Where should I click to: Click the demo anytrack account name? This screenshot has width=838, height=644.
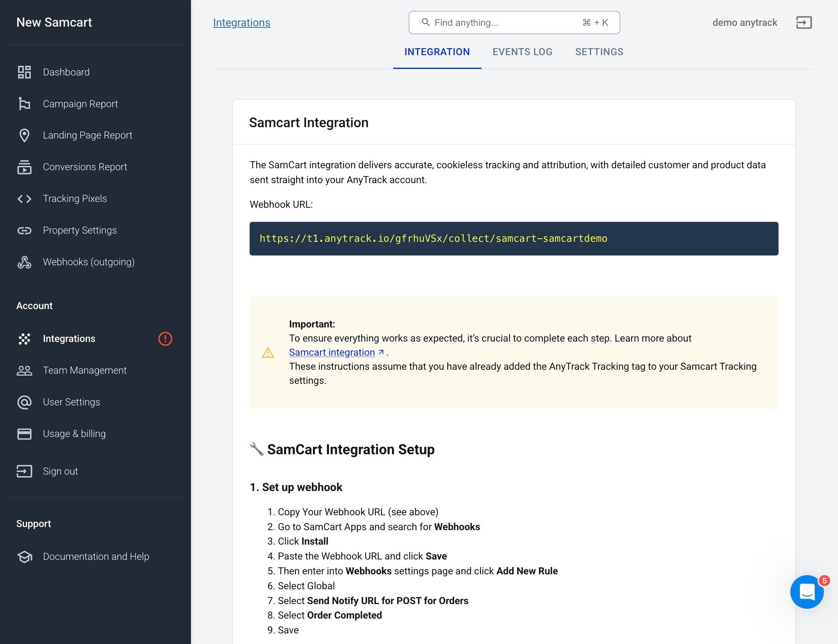coord(744,23)
